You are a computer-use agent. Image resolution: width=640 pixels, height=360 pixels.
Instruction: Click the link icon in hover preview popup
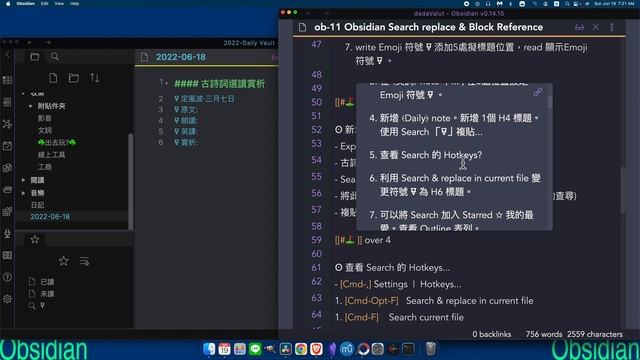click(x=538, y=92)
